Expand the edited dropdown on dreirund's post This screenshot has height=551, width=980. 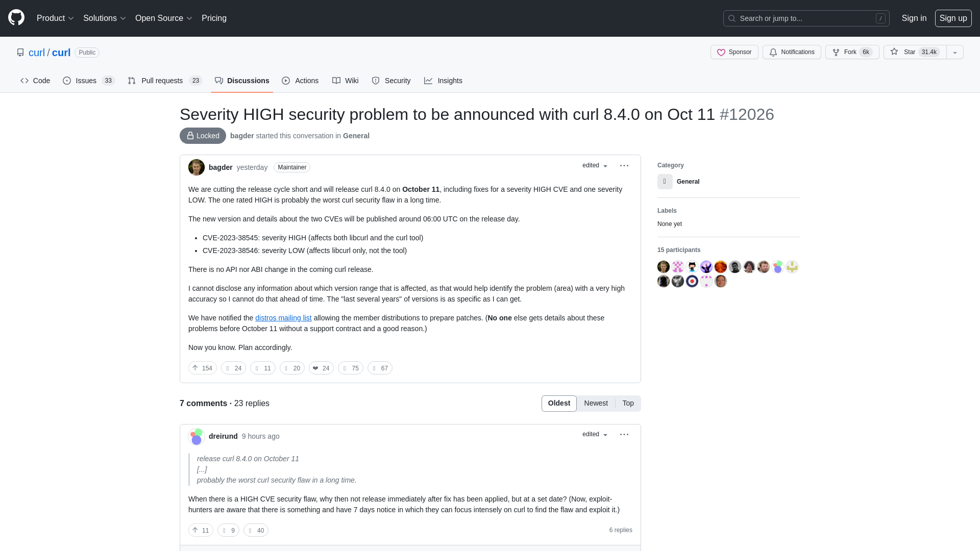pos(595,434)
